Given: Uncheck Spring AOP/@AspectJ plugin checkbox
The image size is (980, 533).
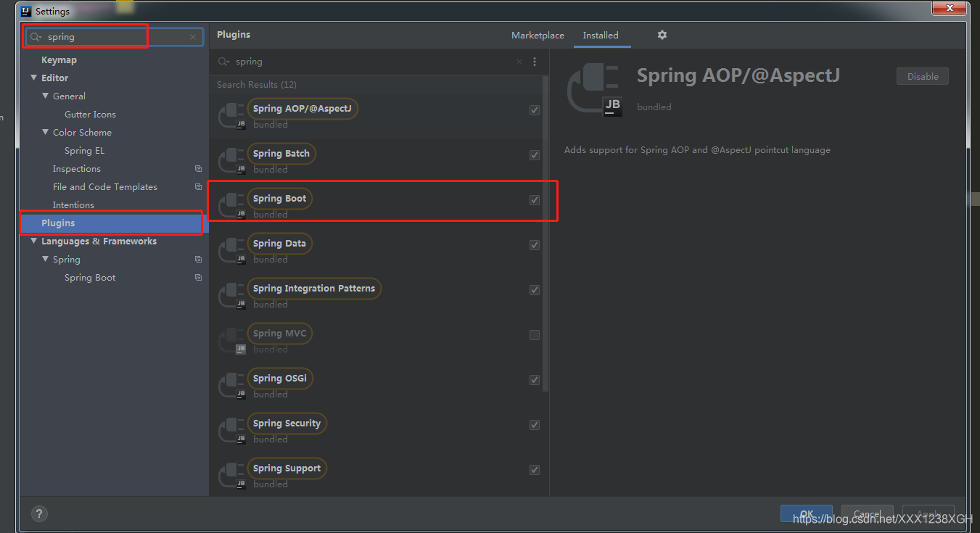Looking at the screenshot, I should tap(535, 110).
